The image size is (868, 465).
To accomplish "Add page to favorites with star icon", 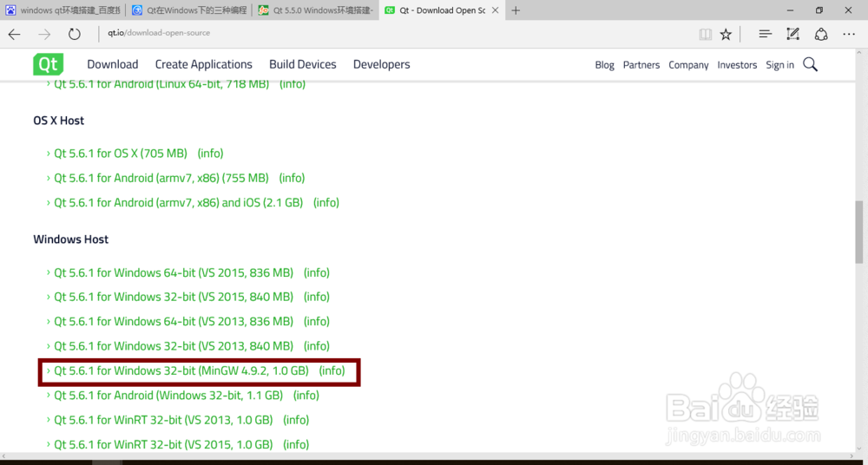I will click(726, 35).
